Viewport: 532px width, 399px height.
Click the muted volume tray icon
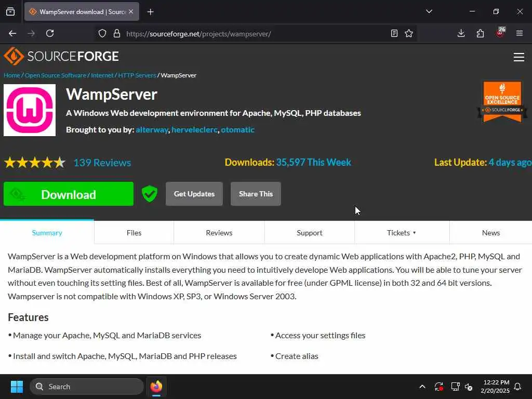tap(469, 387)
